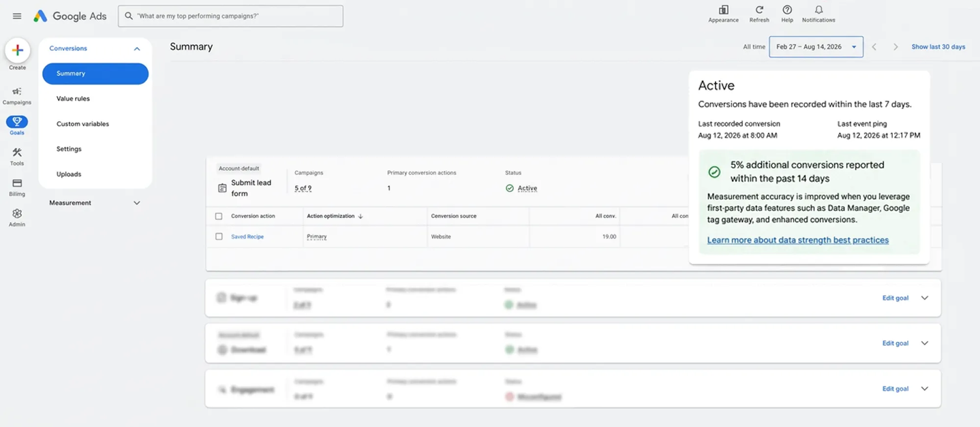Click the All time label

coord(754,47)
